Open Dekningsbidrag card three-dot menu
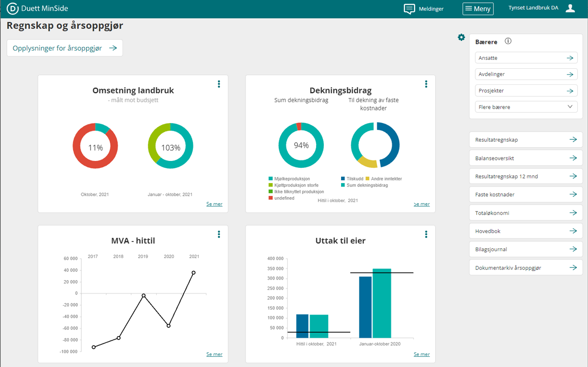Screen dimensions: 588x367 pyautogui.click(x=426, y=84)
